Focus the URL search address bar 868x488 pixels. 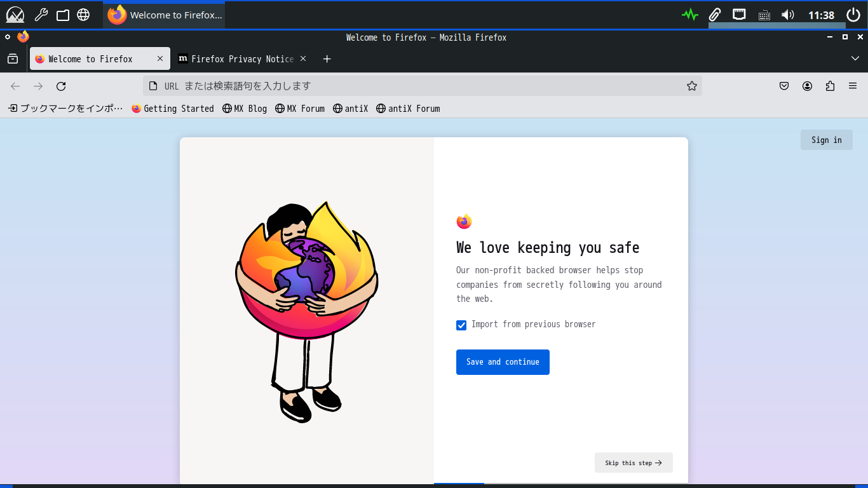click(423, 86)
